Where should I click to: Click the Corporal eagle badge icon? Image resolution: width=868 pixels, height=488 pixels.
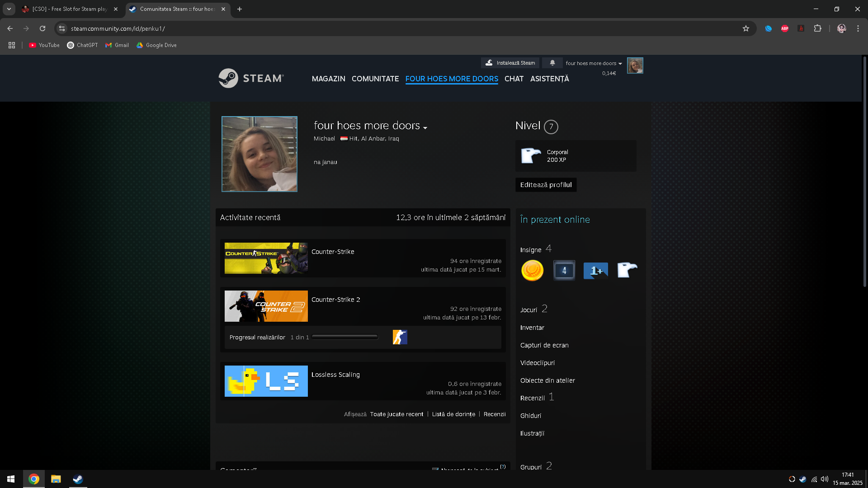pyautogui.click(x=531, y=155)
